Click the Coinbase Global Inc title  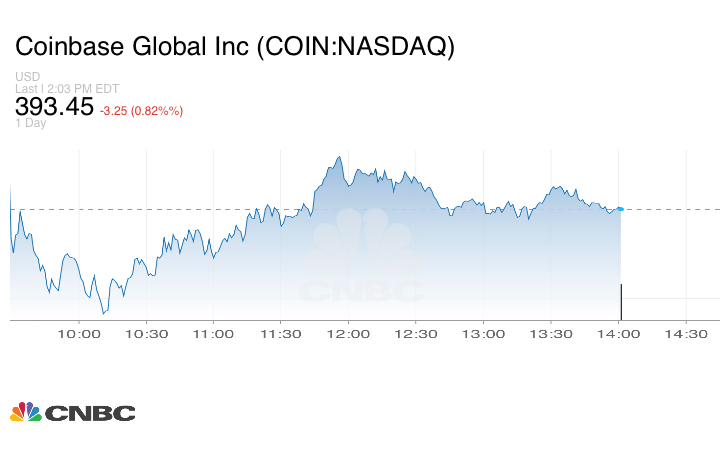click(x=234, y=47)
